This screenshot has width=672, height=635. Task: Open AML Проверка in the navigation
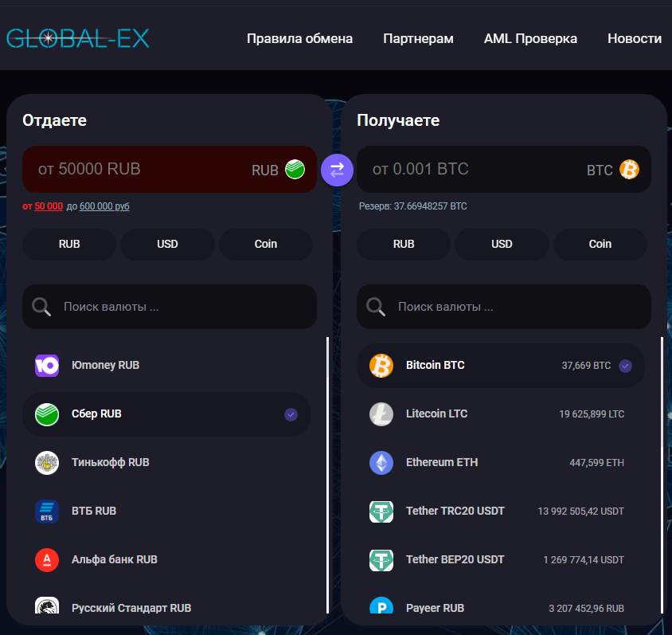coord(530,38)
